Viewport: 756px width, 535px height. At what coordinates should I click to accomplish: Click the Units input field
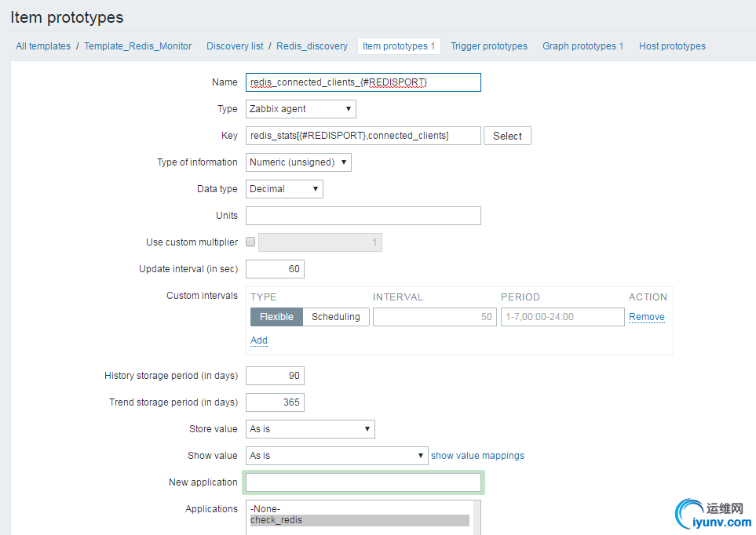point(363,216)
